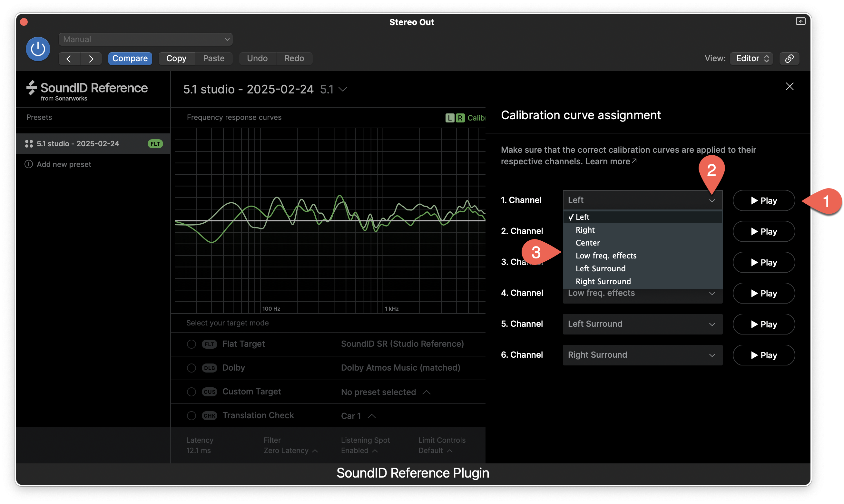Select the Dolby target mode radio button
844x504 pixels.
[x=191, y=368]
